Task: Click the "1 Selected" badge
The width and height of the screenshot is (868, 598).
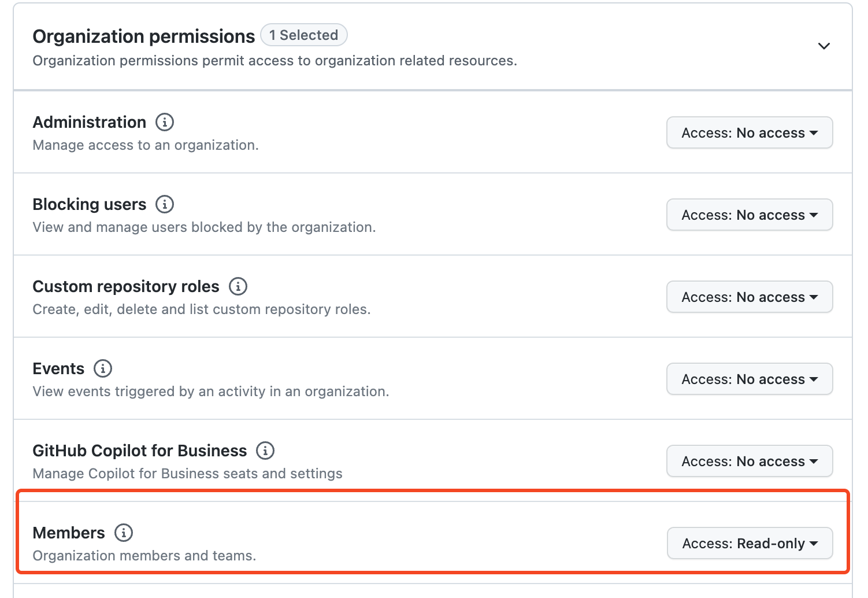Action: pyautogui.click(x=304, y=35)
